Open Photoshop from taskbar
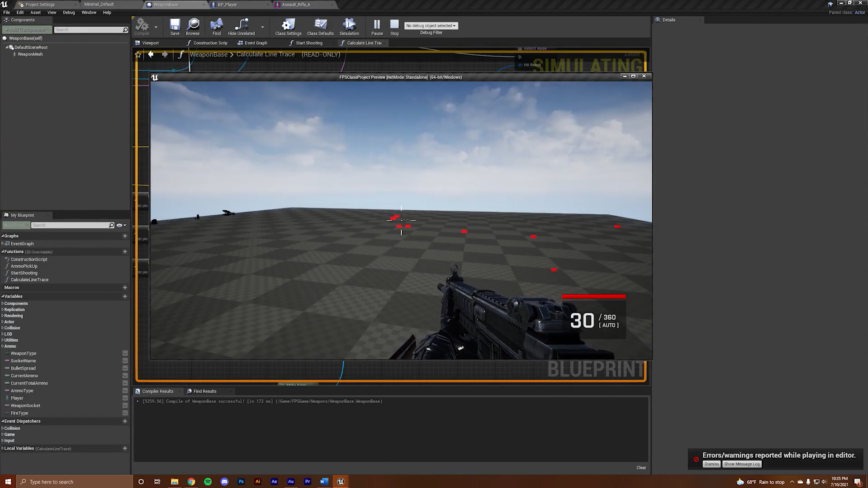Viewport: 868px width, 488px height. coord(241,482)
